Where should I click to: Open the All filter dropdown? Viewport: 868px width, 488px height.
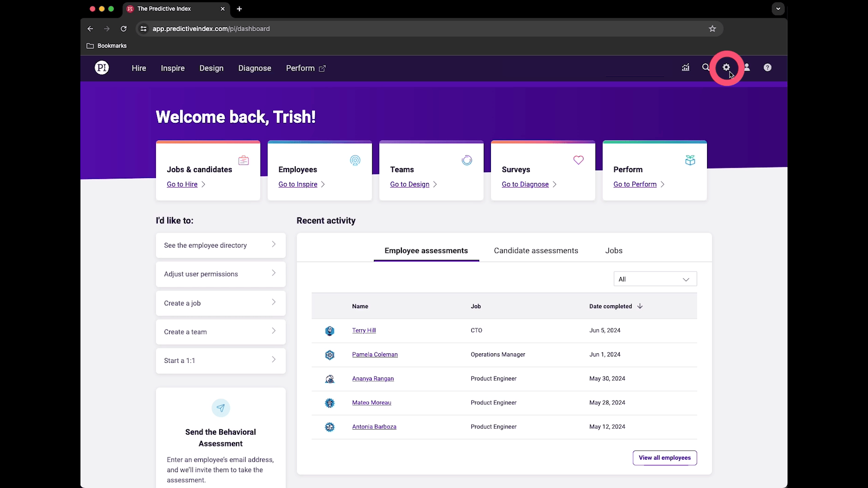point(655,279)
